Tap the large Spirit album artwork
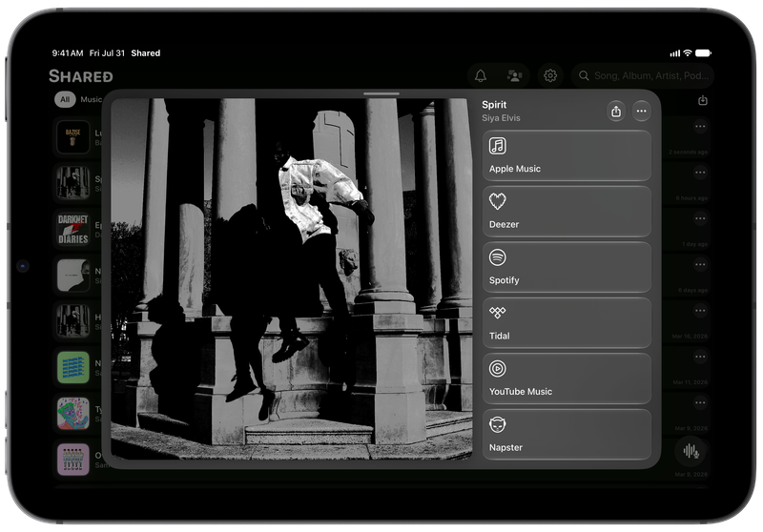Viewport: 763px width, 532px height. coord(292,278)
